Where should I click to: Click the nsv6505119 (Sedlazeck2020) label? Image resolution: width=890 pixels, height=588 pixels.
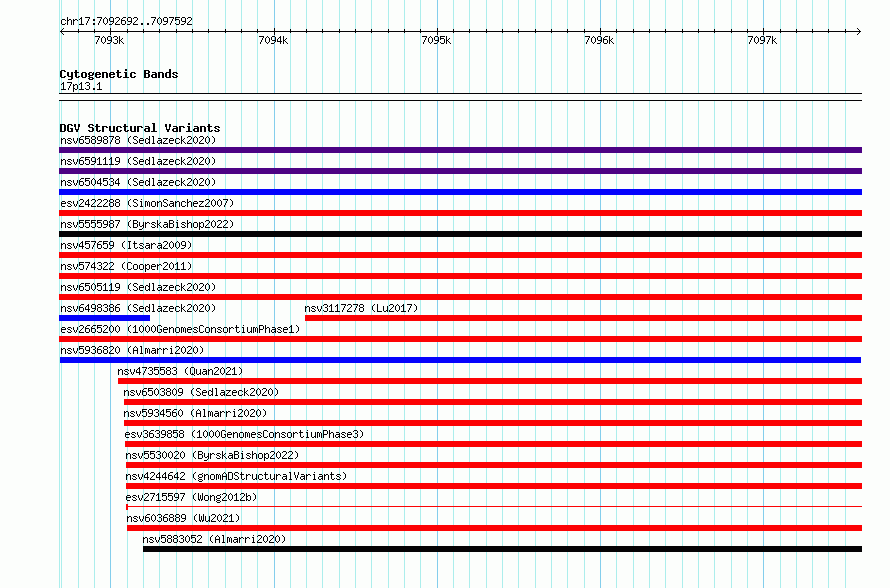138,287
